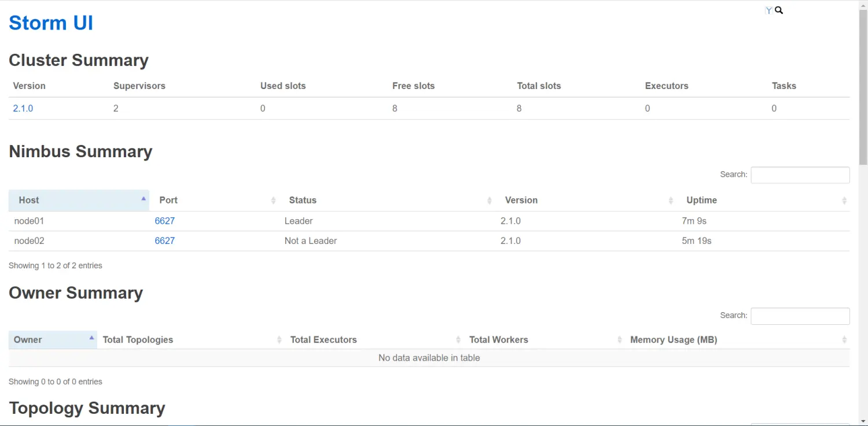
Task: Click the Uptime column sort icon
Action: [x=844, y=201]
